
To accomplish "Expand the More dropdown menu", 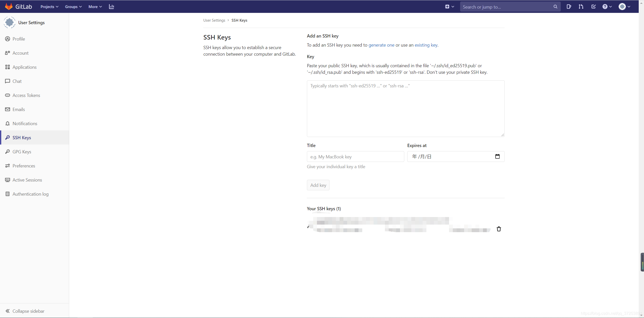I will 94,7.
